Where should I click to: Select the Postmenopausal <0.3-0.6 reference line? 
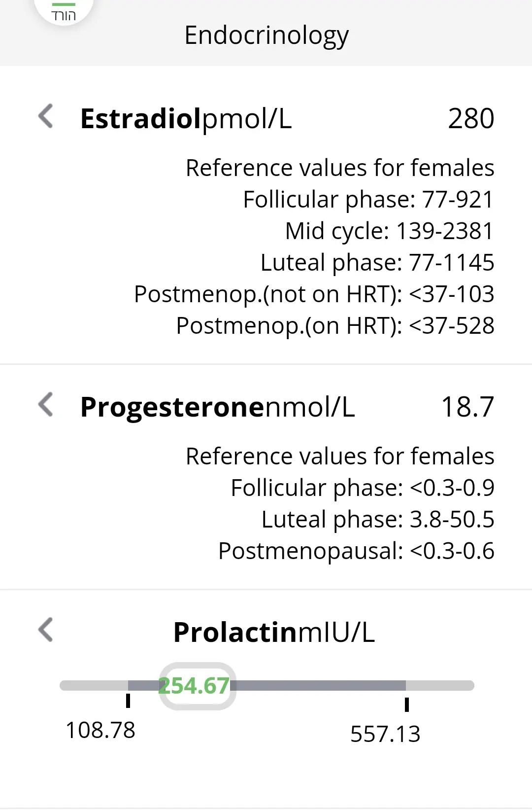356,551
